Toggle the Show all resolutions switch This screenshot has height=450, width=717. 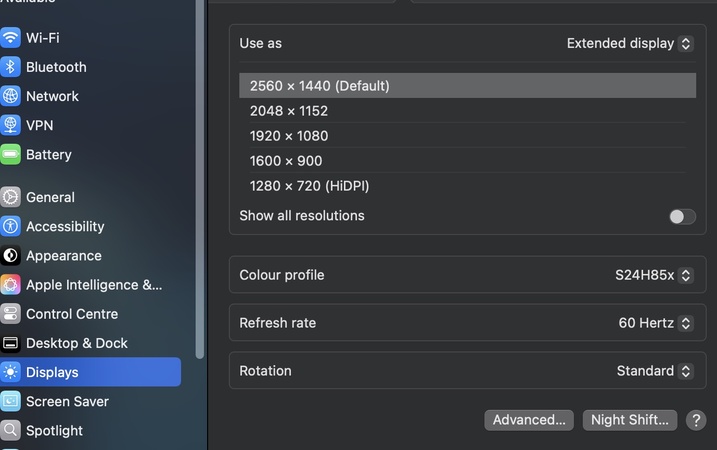click(x=682, y=216)
